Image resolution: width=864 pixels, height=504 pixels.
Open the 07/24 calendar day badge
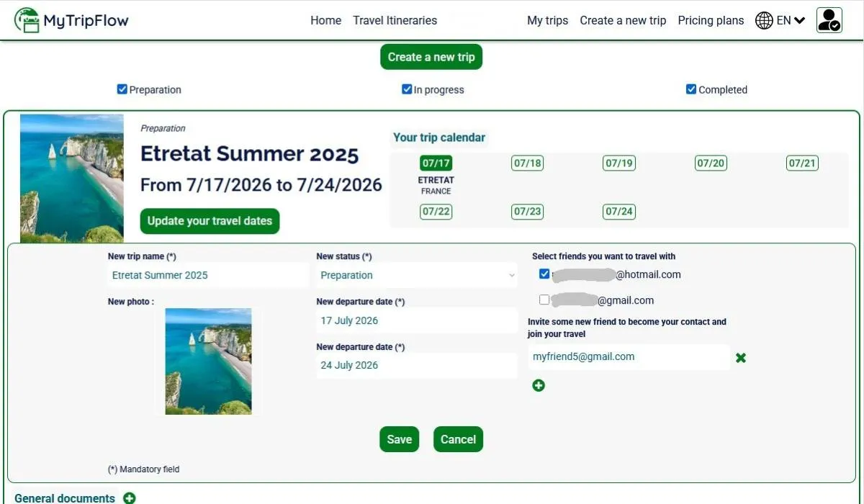coord(618,212)
